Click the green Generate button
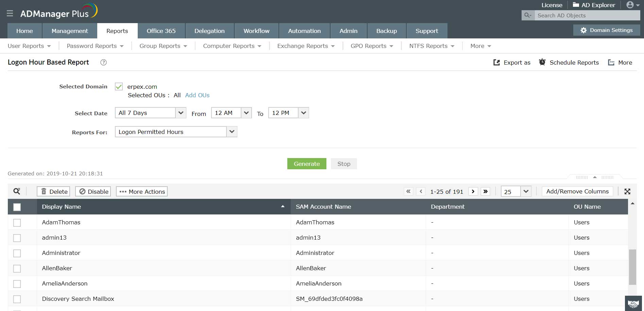The width and height of the screenshot is (644, 311). pos(307,164)
